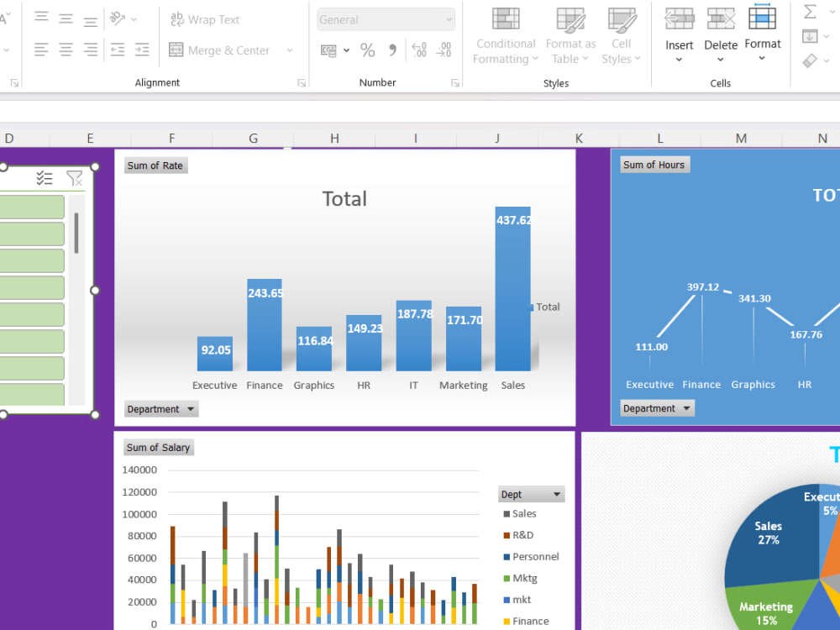Screen dimensions: 840x630
Task: Select column F header
Action: (171, 139)
